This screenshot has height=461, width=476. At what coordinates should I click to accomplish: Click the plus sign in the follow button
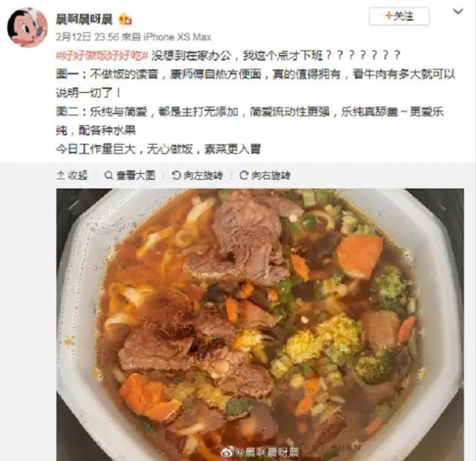(388, 16)
